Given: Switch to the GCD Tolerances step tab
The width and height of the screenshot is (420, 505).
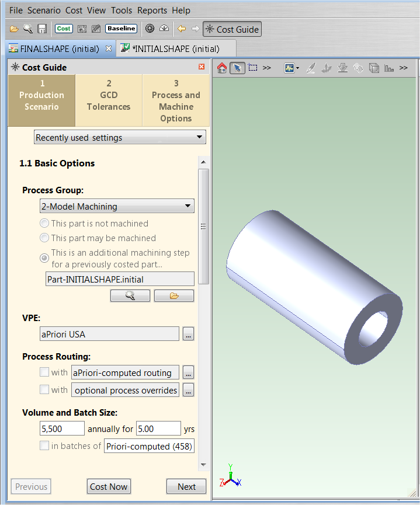Looking at the screenshot, I should [x=109, y=100].
